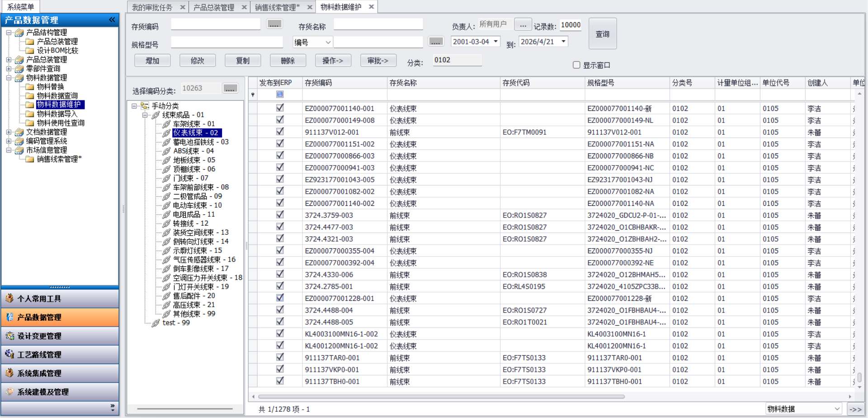Collapse the left navigation panel chevron

point(112,20)
